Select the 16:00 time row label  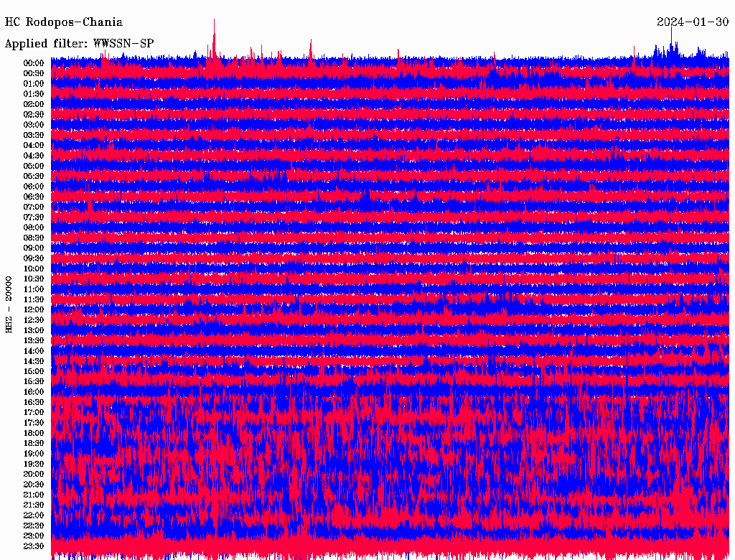(x=34, y=391)
